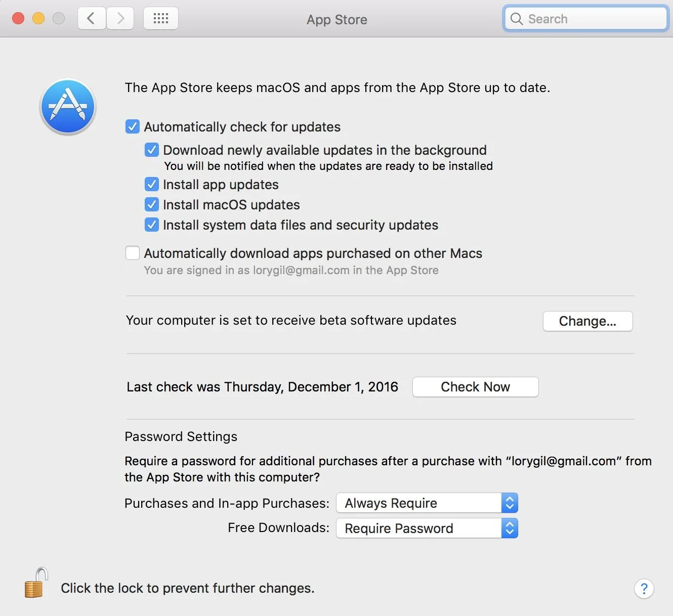Uncheck Automatically check for updates

point(133,126)
